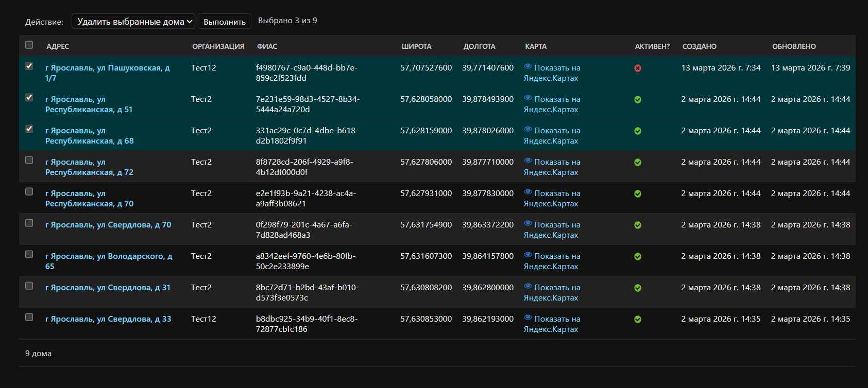
Task: Open Показать на Яндекс.Картах for Свердлова 33
Action: pyautogui.click(x=552, y=324)
